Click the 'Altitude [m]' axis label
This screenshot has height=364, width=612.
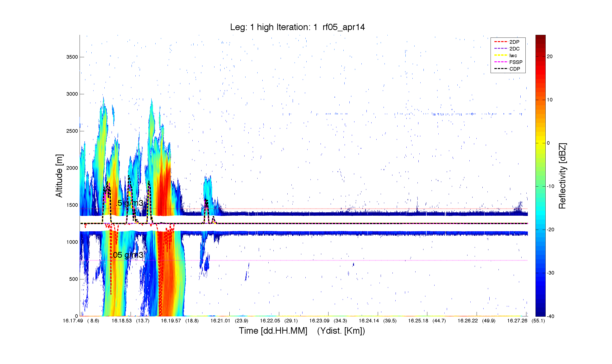coord(59,176)
